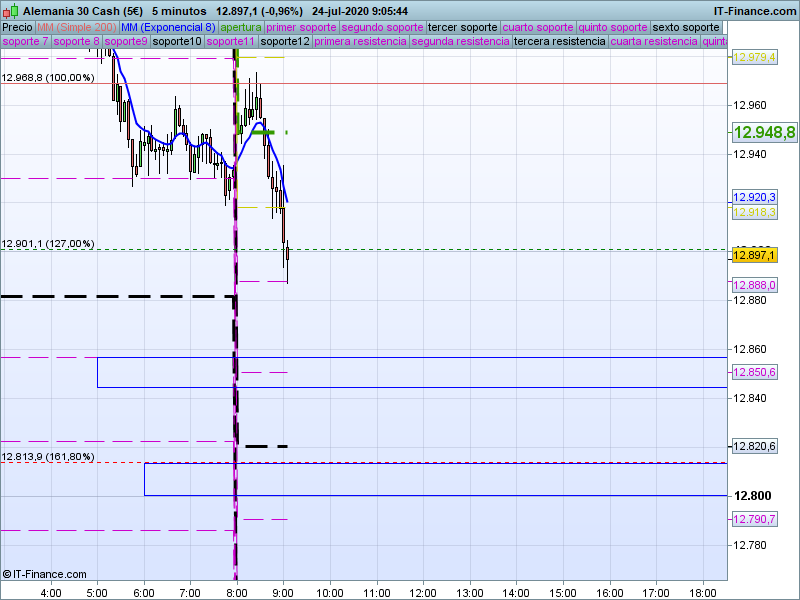
Task: Select the tercer soporte legend tag
Action: 463,28
